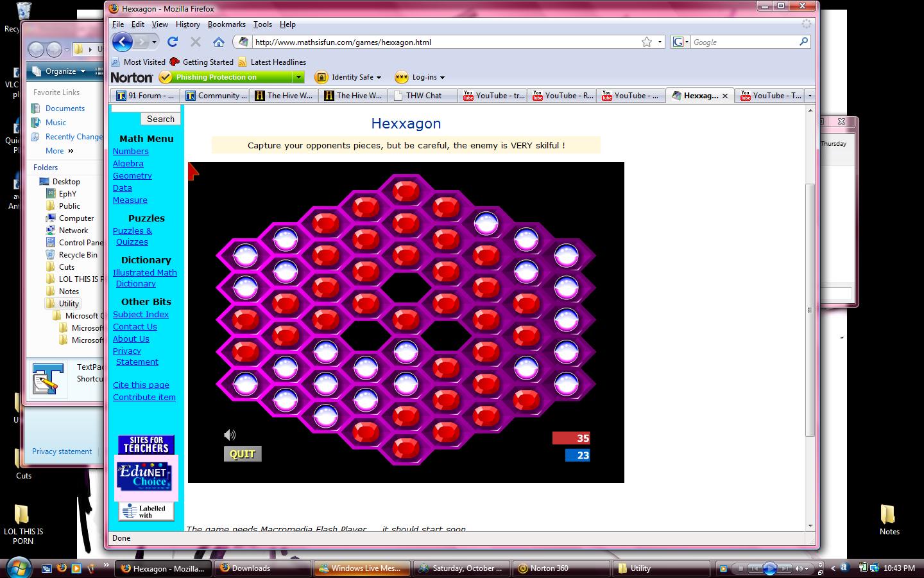Screen dimensions: 924x578
Task: Click the Google search input field
Action: 743,42
